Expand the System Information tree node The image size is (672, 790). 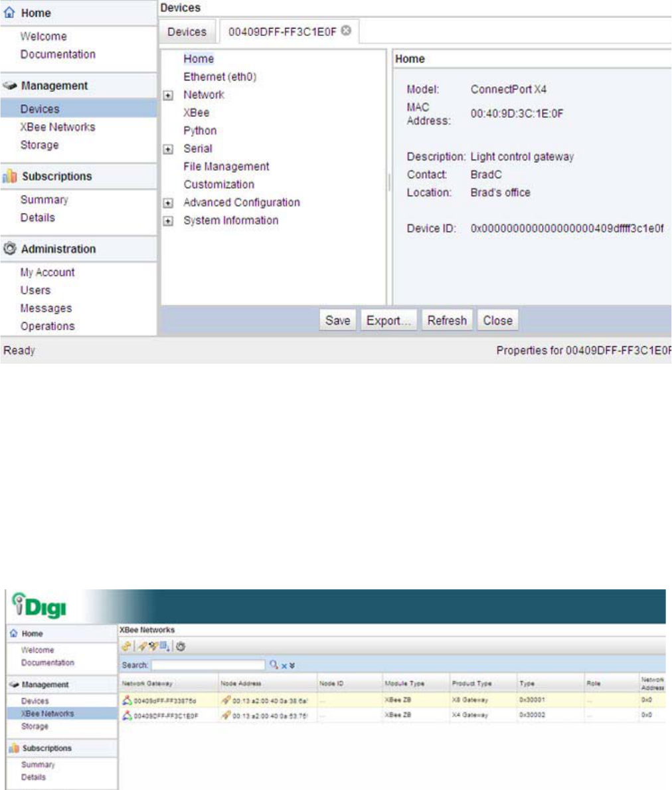click(x=168, y=221)
